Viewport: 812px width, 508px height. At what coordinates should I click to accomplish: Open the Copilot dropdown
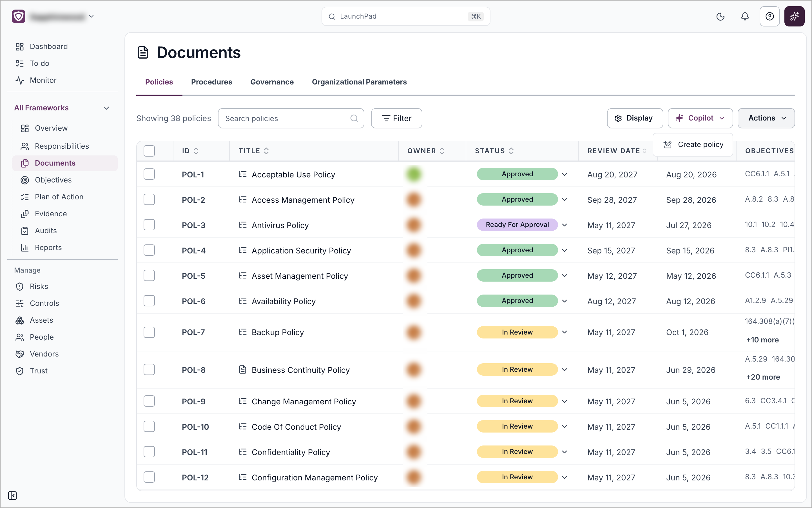point(700,118)
